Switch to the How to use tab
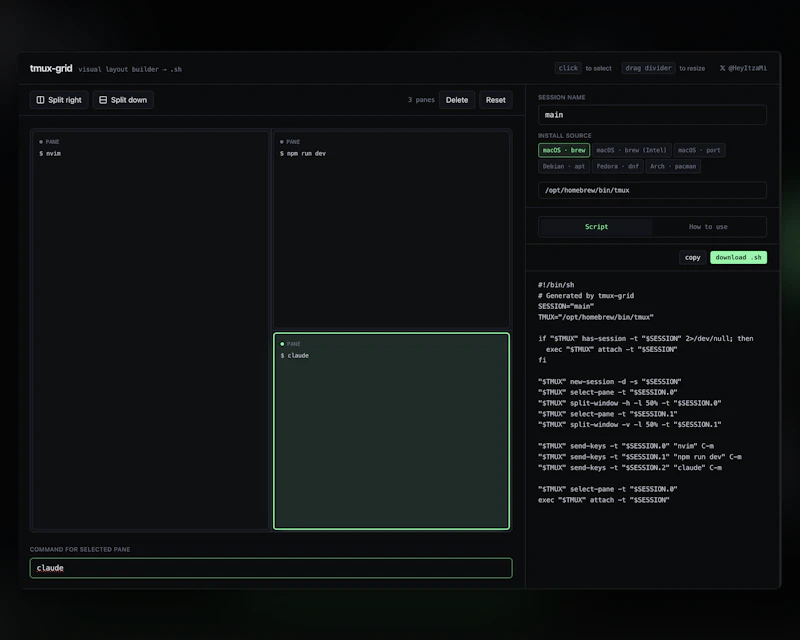The height and width of the screenshot is (640, 800). click(708, 227)
